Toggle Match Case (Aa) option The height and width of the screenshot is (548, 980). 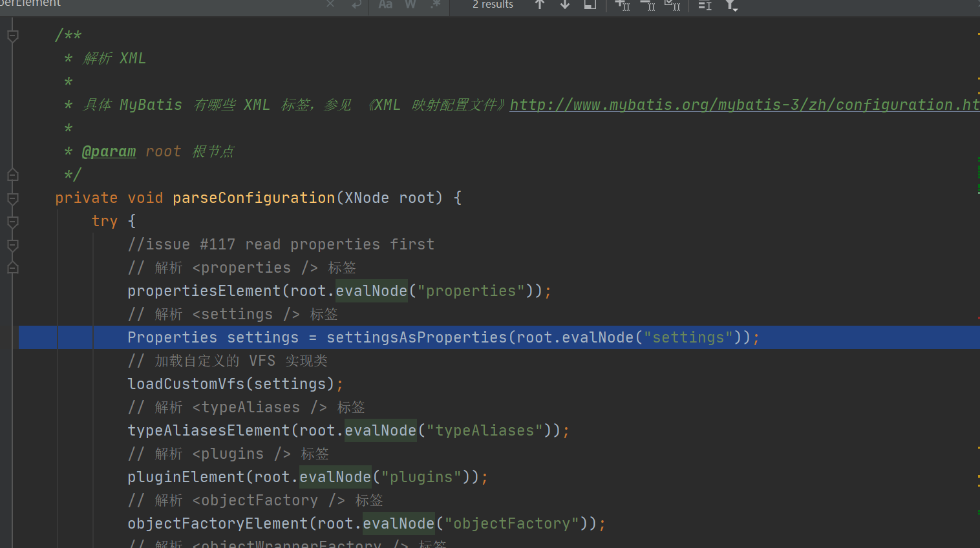tap(385, 4)
